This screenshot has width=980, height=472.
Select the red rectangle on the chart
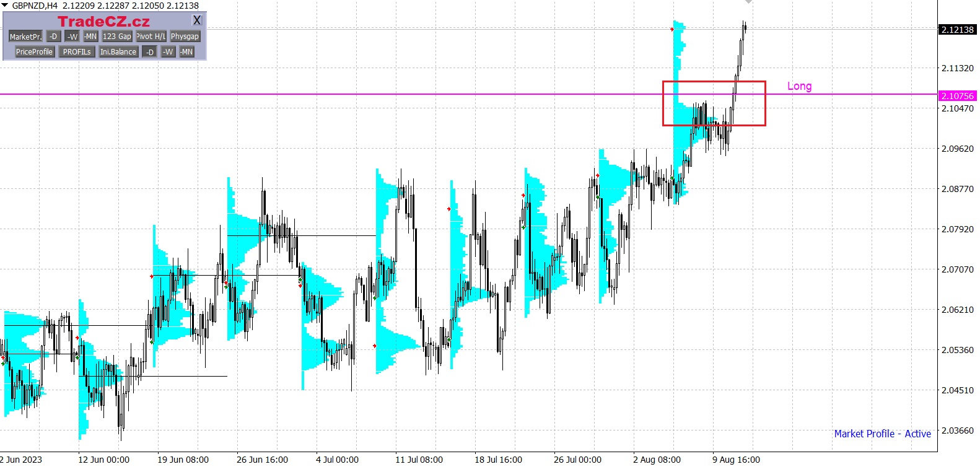714,82
